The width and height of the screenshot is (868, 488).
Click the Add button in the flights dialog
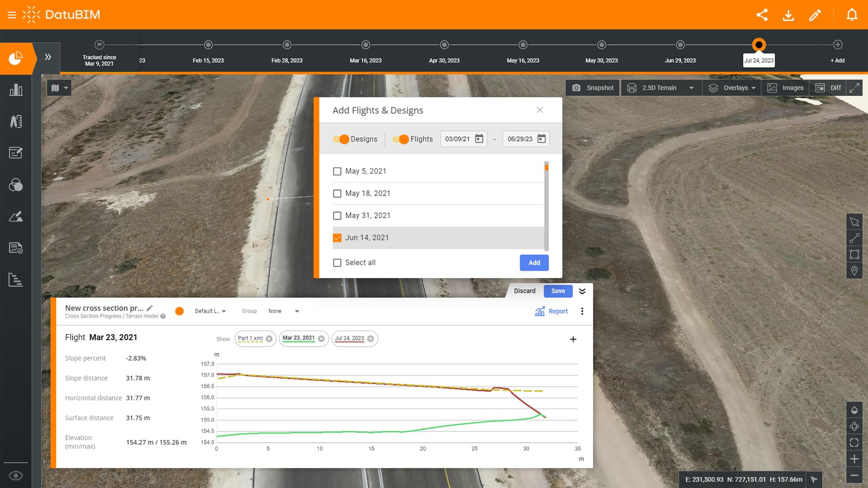tap(534, 262)
